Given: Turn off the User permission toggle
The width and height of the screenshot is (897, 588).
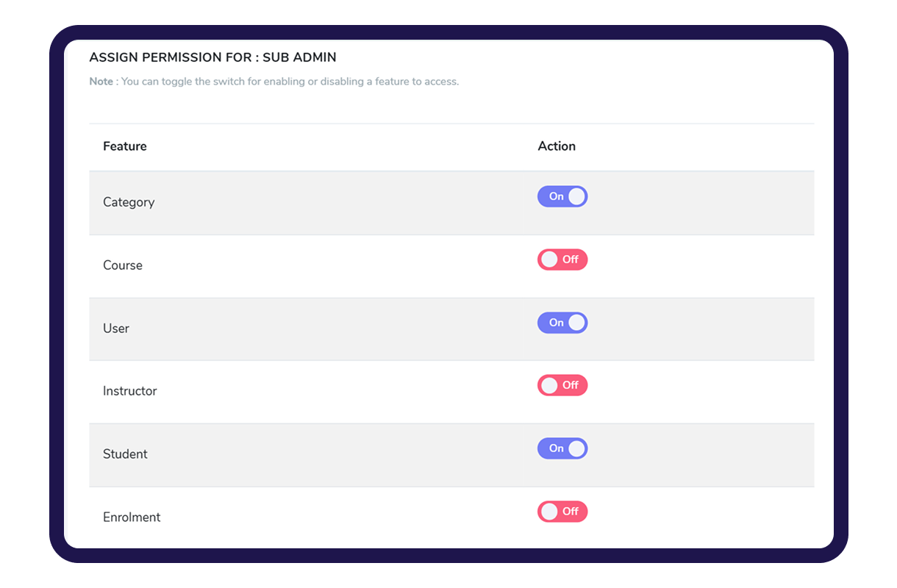Looking at the screenshot, I should pos(562,323).
